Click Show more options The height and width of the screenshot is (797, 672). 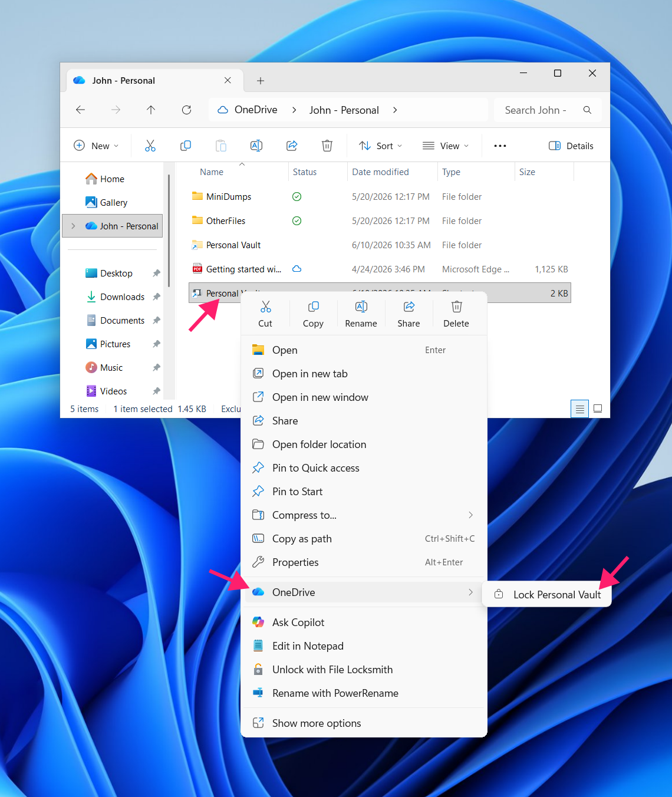click(x=364, y=723)
